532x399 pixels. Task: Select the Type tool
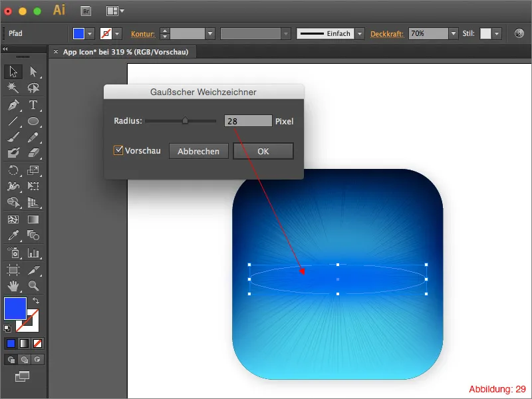(33, 105)
